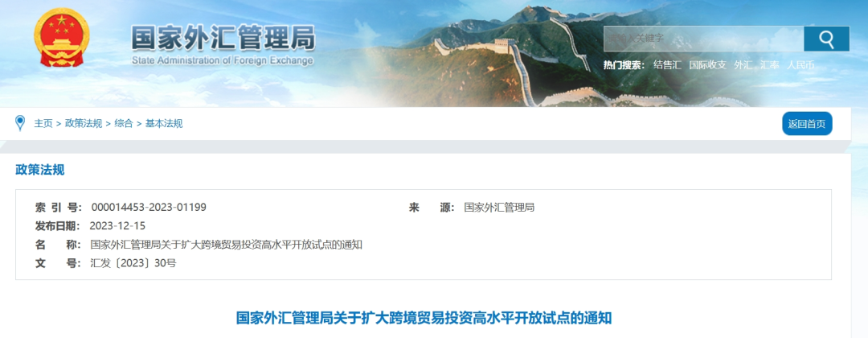868x338 pixels.
Task: Click the 返回首页 button
Action: (x=807, y=124)
